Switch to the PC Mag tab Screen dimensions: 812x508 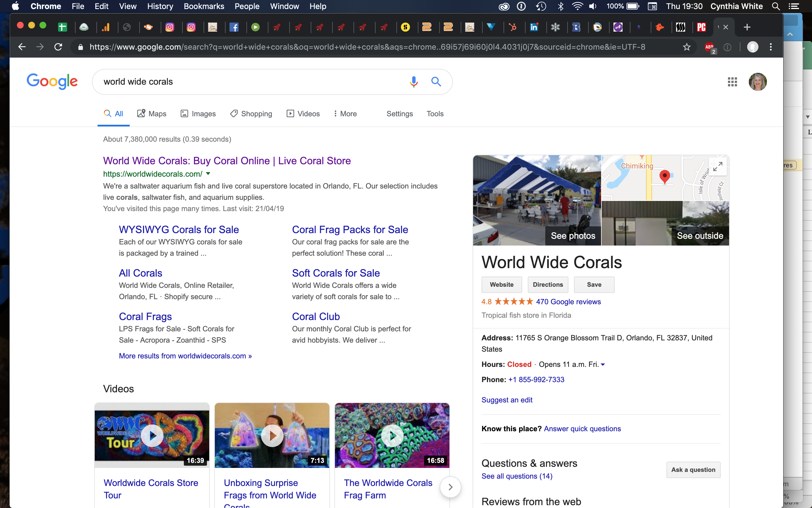click(x=701, y=27)
